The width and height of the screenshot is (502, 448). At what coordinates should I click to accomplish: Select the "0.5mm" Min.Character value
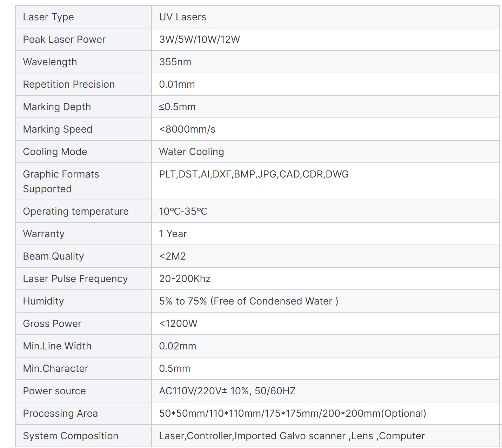175,369
